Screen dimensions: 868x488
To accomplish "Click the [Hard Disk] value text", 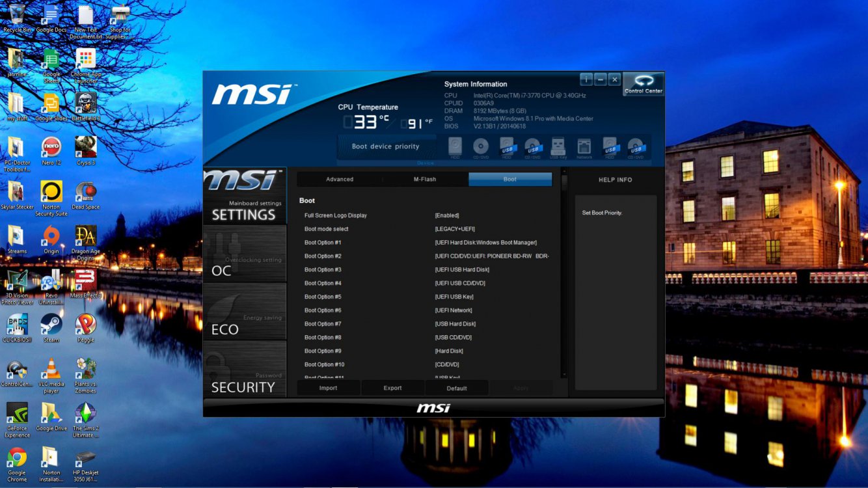I will click(449, 351).
